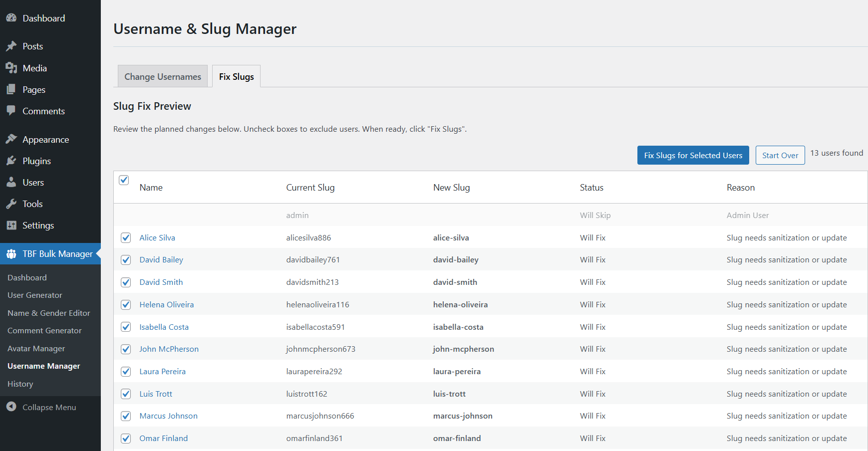Collapse the admin menu with the arrow icon
This screenshot has width=868, height=451.
pos(11,407)
